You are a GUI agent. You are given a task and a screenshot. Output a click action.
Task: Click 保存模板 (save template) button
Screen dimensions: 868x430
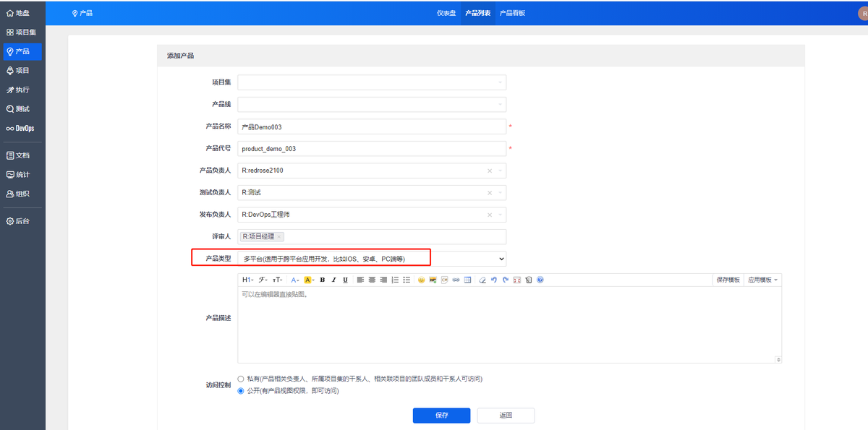pyautogui.click(x=728, y=280)
